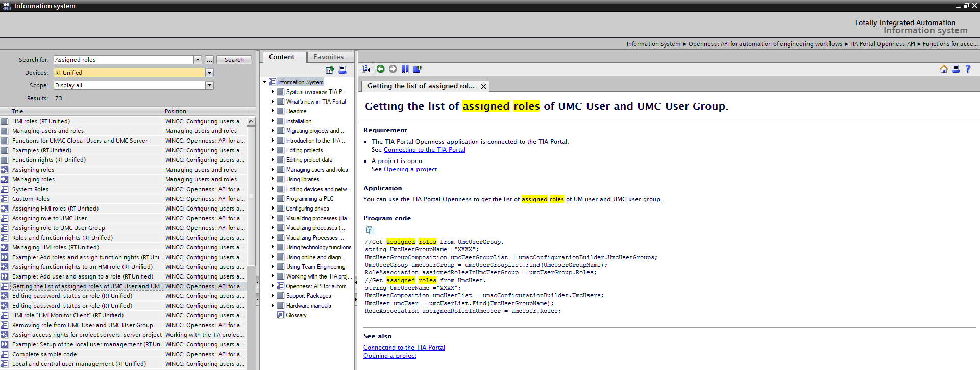Image resolution: width=980 pixels, height=370 pixels.
Task: Collapse the Information System root node
Action: pos(264,82)
